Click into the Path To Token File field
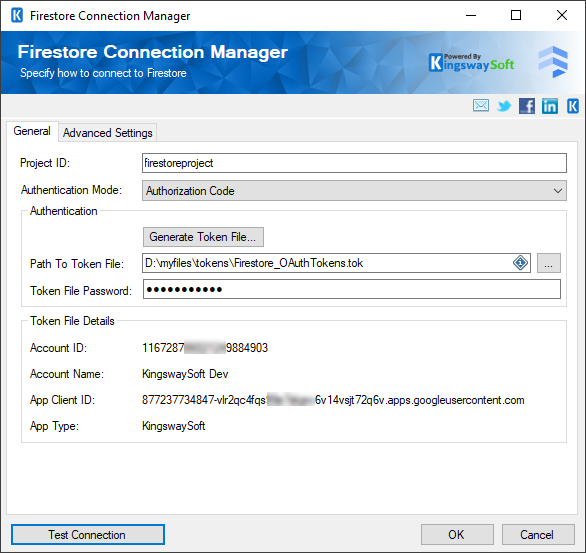586x553 pixels. [x=336, y=263]
